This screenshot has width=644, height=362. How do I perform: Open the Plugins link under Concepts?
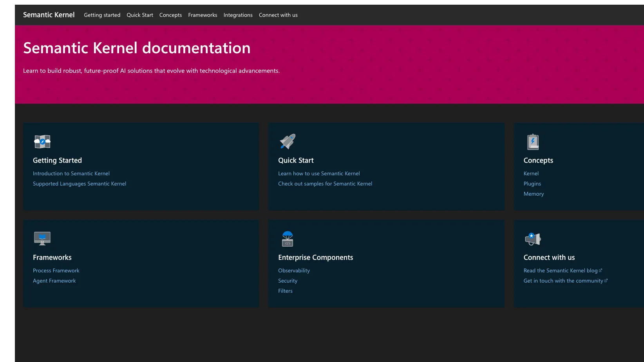tap(532, 184)
